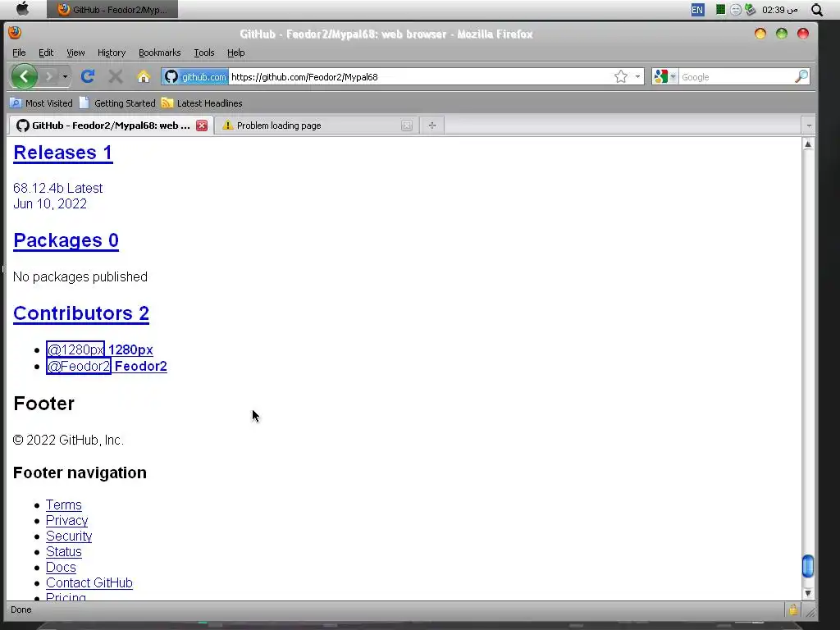Open the File menu
Screen dimensions: 840x630
tap(19, 52)
